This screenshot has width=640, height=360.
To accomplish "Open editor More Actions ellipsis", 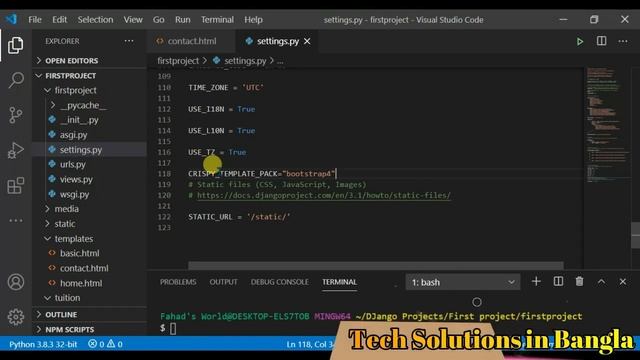I will point(623,41).
